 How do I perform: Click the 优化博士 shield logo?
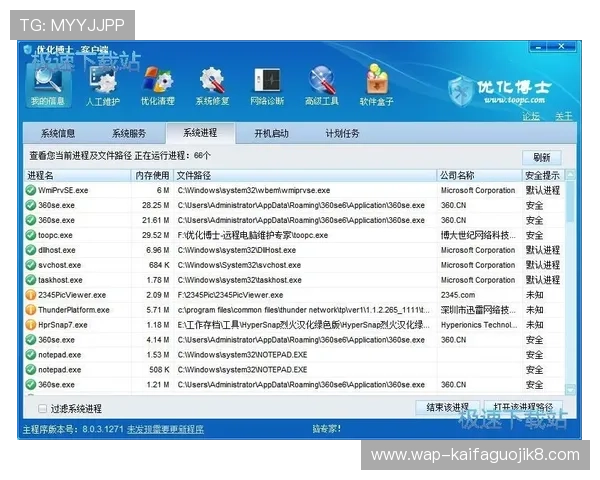pos(461,92)
